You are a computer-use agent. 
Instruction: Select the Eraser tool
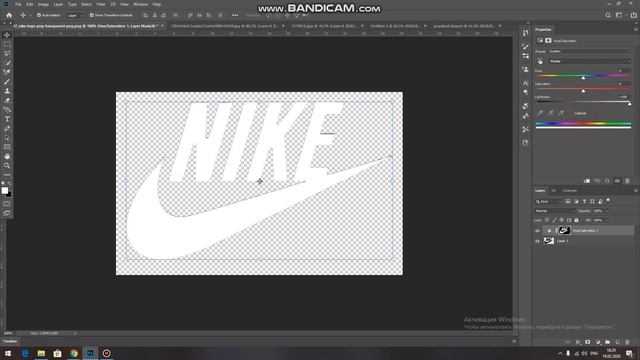pos(7,100)
